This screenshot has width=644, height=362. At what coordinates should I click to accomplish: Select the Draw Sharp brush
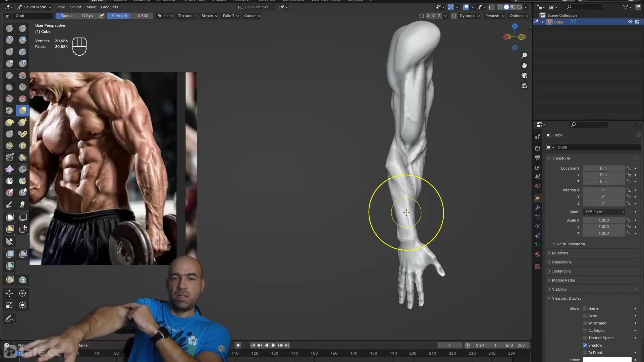coord(22,28)
